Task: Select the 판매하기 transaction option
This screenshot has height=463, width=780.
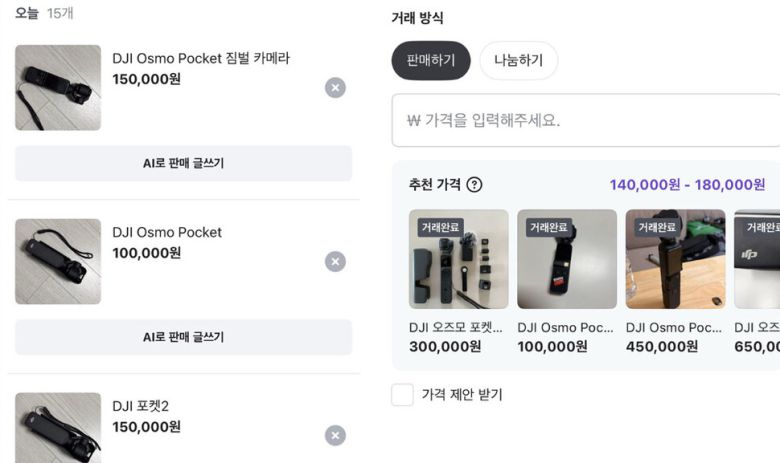Action: pyautogui.click(x=430, y=60)
